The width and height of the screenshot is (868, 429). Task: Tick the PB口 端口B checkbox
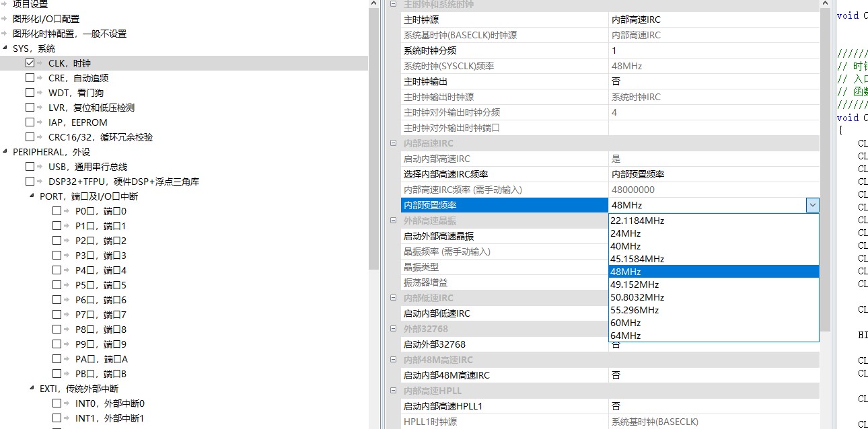click(x=57, y=374)
